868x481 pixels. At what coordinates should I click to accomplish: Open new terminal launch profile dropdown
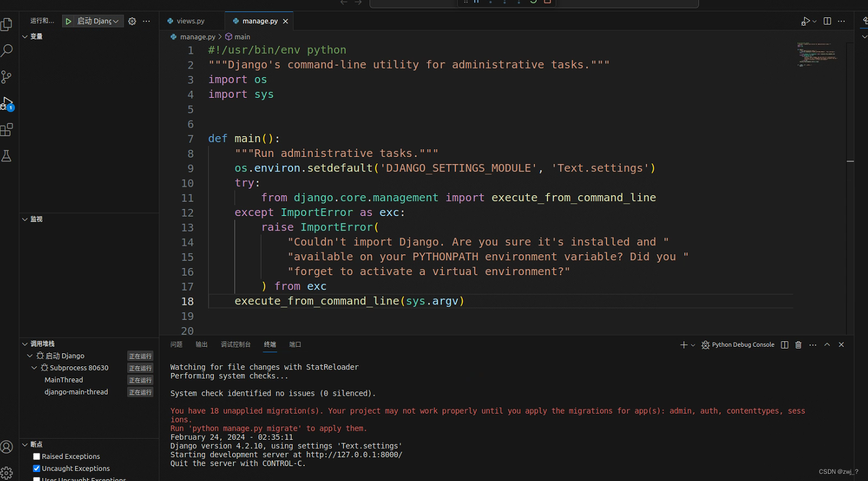[693, 345]
